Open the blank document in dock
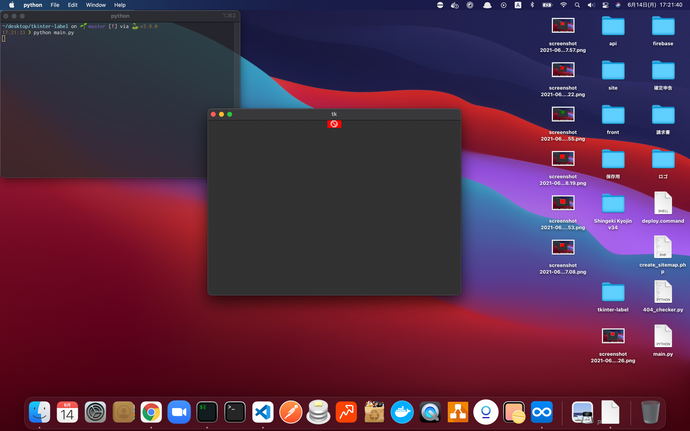This screenshot has width=690, height=431. click(610, 413)
